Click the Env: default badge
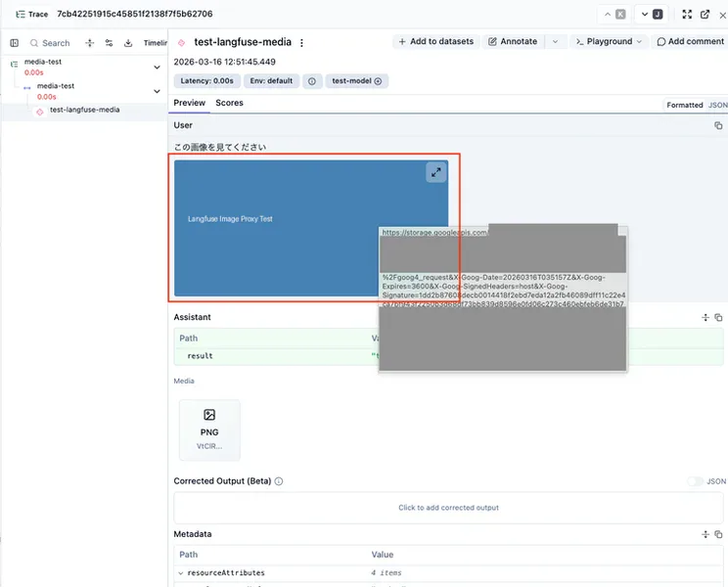Image resolution: width=728 pixels, height=587 pixels. 272,81
